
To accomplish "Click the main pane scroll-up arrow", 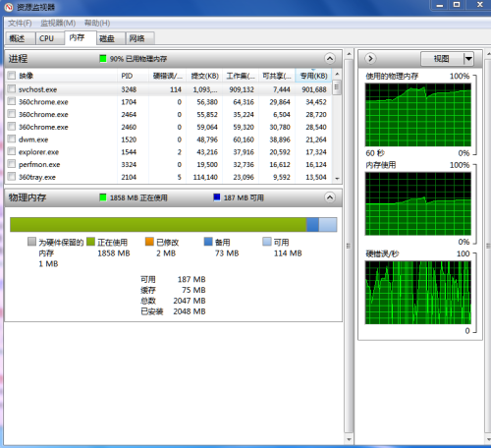I will (x=349, y=53).
